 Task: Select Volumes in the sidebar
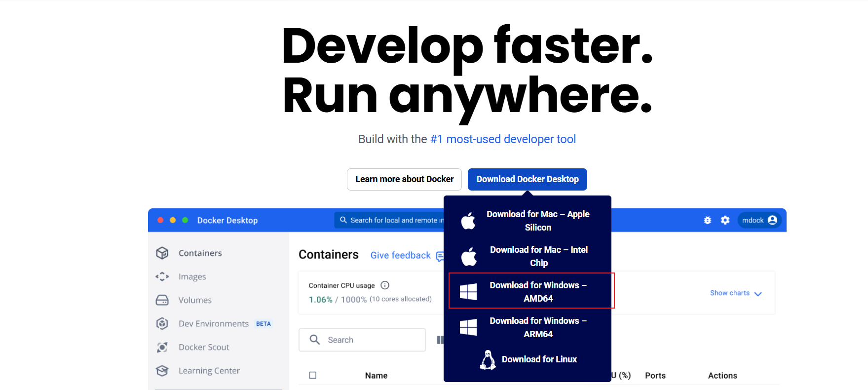point(195,300)
